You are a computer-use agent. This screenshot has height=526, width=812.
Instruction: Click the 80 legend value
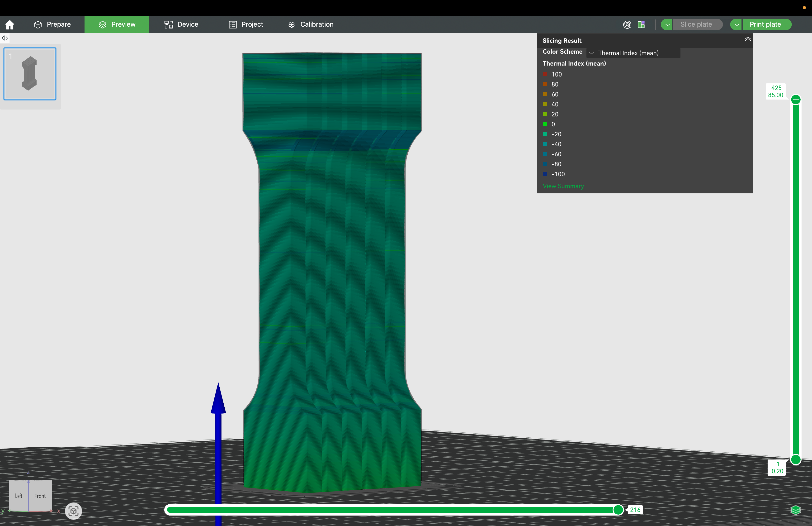tap(555, 84)
